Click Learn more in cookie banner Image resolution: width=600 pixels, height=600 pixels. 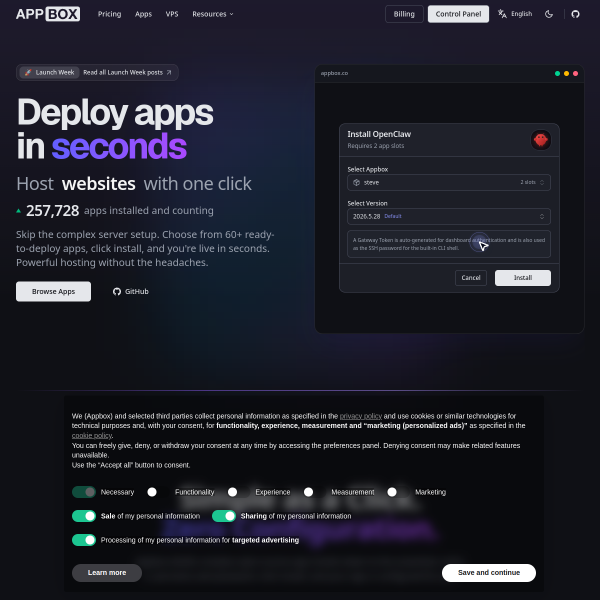tap(107, 573)
